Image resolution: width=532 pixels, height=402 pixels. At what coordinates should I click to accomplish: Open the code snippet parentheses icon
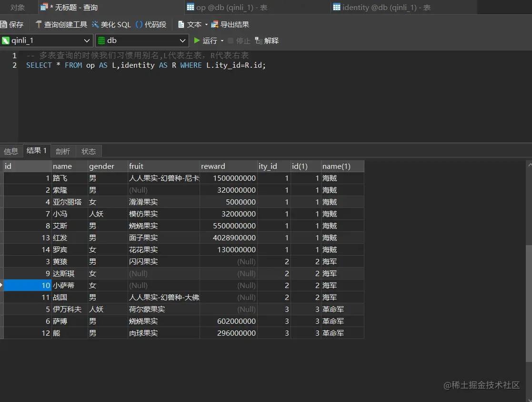139,24
